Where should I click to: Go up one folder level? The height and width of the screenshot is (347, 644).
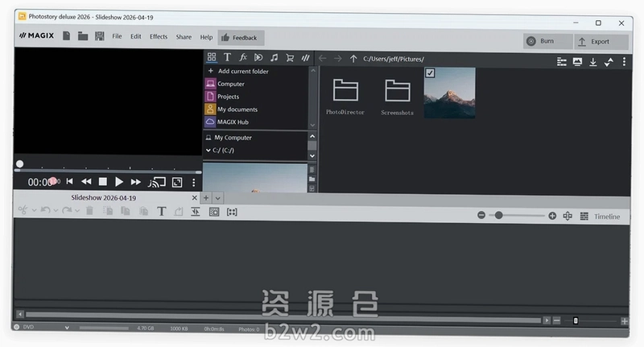coord(353,59)
